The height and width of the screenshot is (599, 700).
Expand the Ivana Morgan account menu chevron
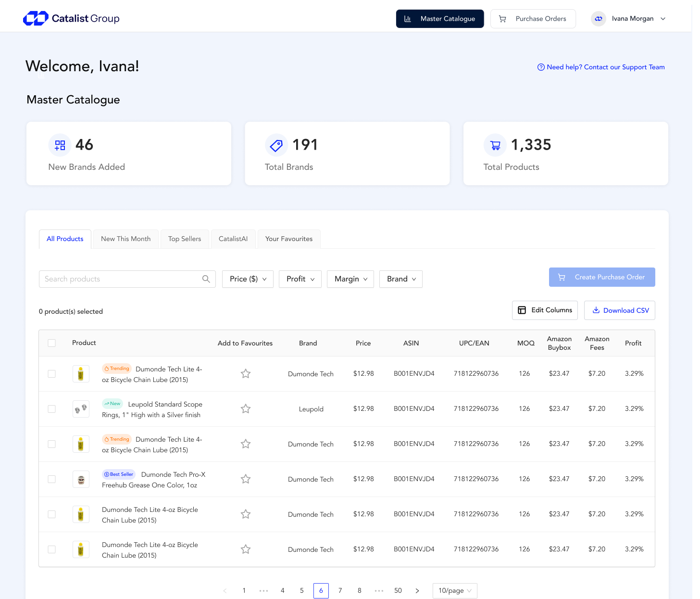(x=663, y=19)
